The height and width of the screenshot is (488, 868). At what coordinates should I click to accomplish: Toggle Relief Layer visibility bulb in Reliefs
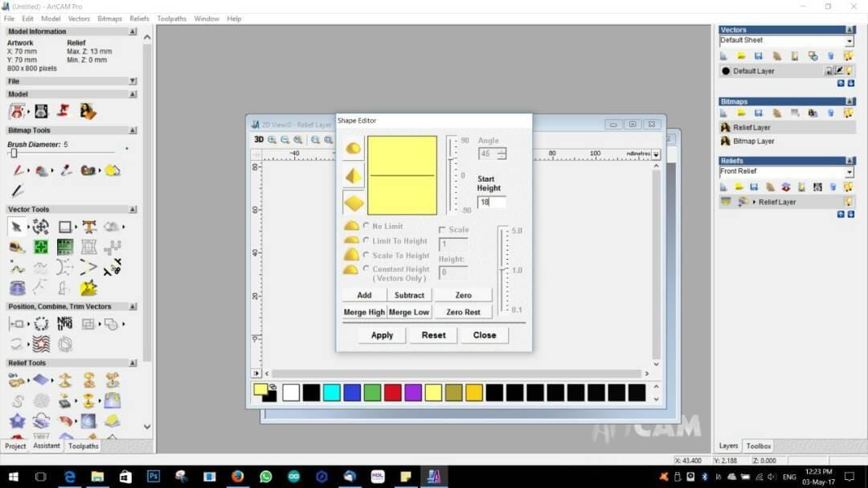[848, 202]
